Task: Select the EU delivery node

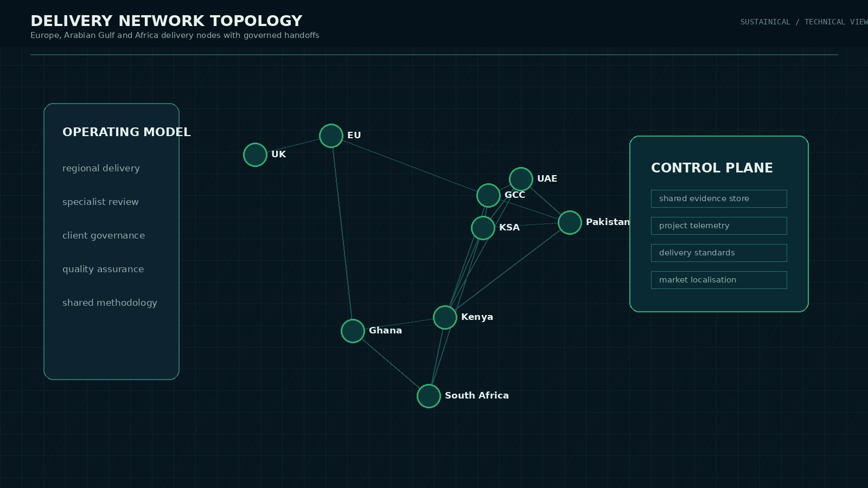Action: [331, 136]
